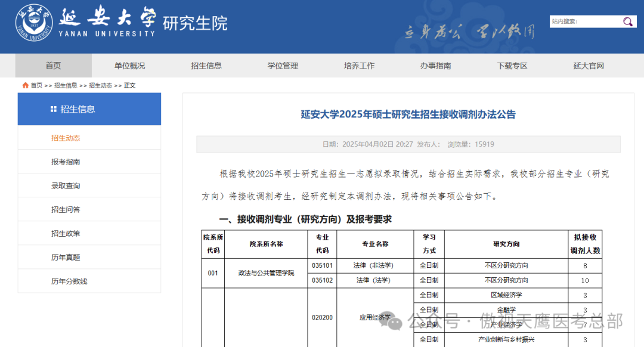Open the 下载专区 navigation menu
Viewport: 644px width, 347px height.
pyautogui.click(x=512, y=66)
